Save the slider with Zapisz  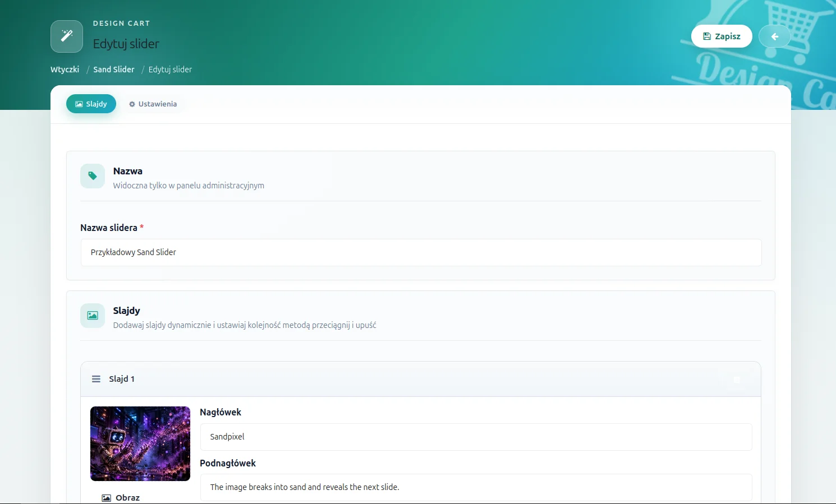click(722, 36)
